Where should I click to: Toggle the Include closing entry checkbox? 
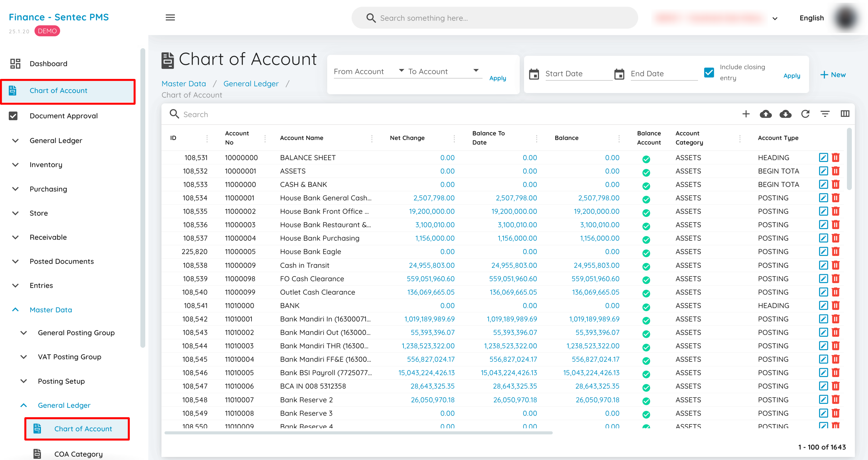[709, 72]
